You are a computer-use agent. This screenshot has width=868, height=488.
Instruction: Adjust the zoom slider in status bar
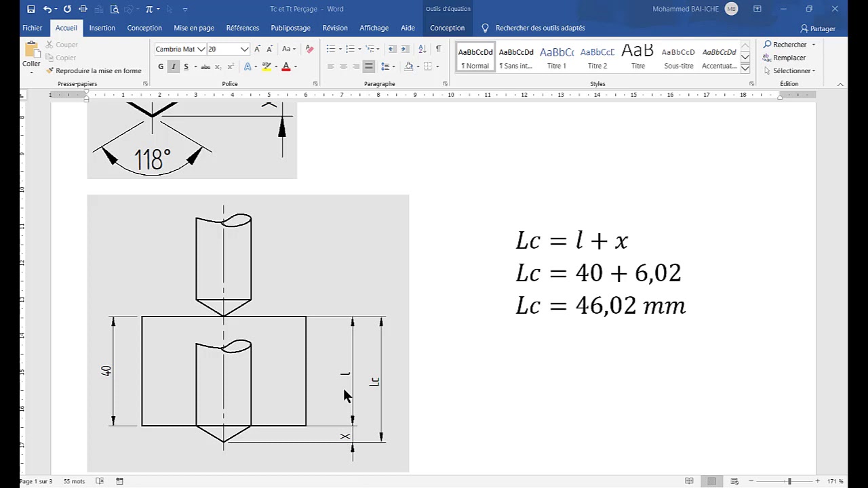pos(789,481)
